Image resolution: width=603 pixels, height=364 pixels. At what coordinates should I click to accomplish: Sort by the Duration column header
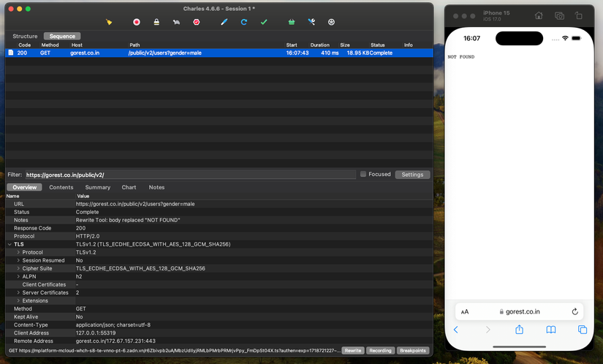[319, 45]
